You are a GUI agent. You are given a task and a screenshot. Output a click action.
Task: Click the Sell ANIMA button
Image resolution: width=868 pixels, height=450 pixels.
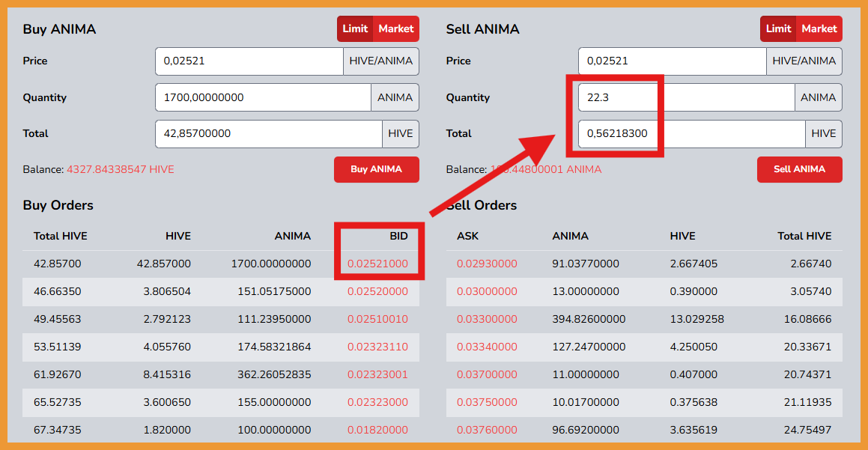pyautogui.click(x=799, y=169)
